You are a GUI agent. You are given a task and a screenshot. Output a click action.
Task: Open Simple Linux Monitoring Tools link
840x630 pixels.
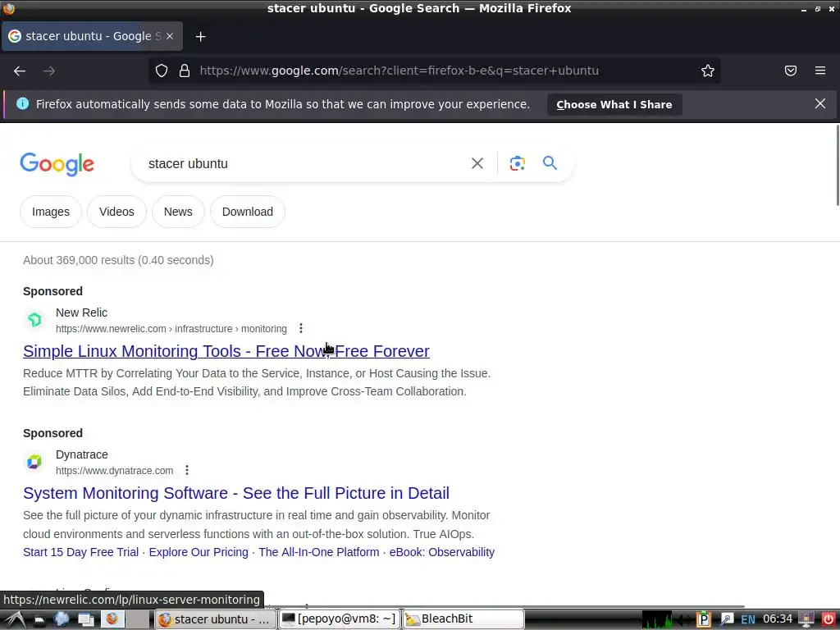click(226, 351)
